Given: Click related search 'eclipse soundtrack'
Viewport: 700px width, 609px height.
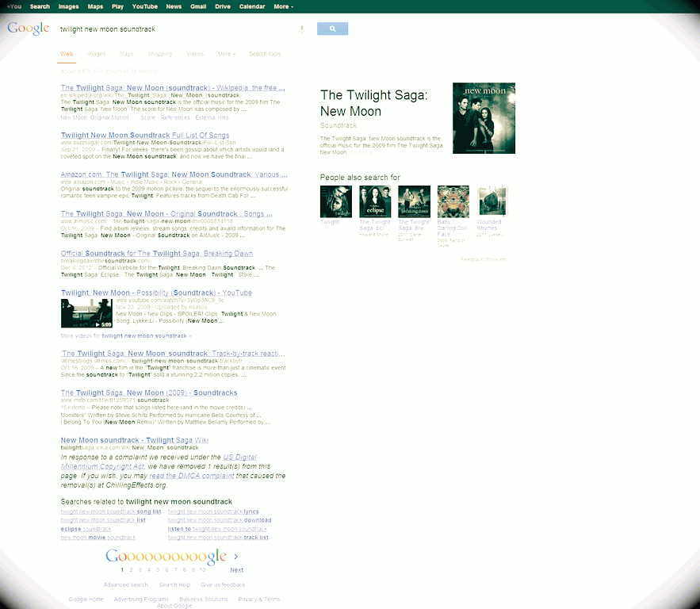Looking at the screenshot, I should (x=86, y=529).
